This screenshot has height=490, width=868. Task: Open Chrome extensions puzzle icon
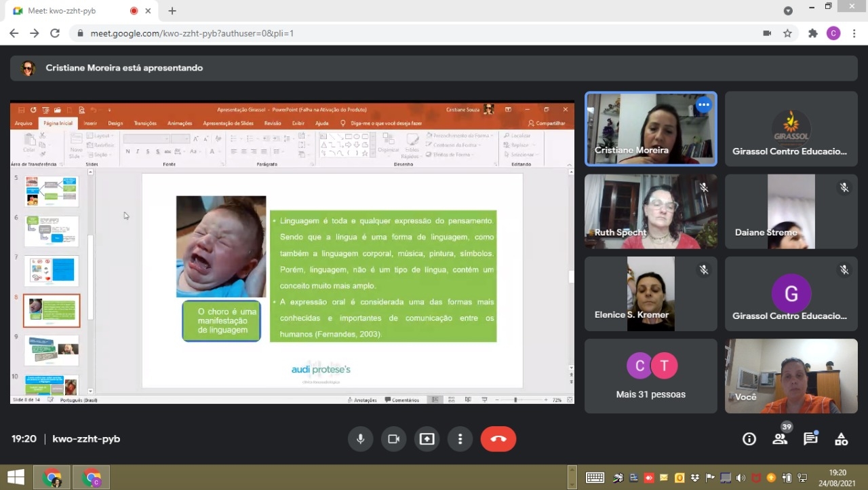pos(812,33)
